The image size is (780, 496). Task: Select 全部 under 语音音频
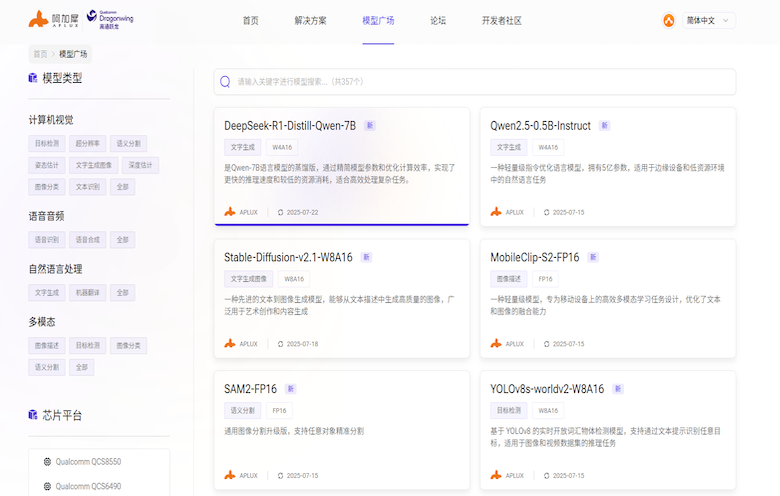click(x=122, y=240)
